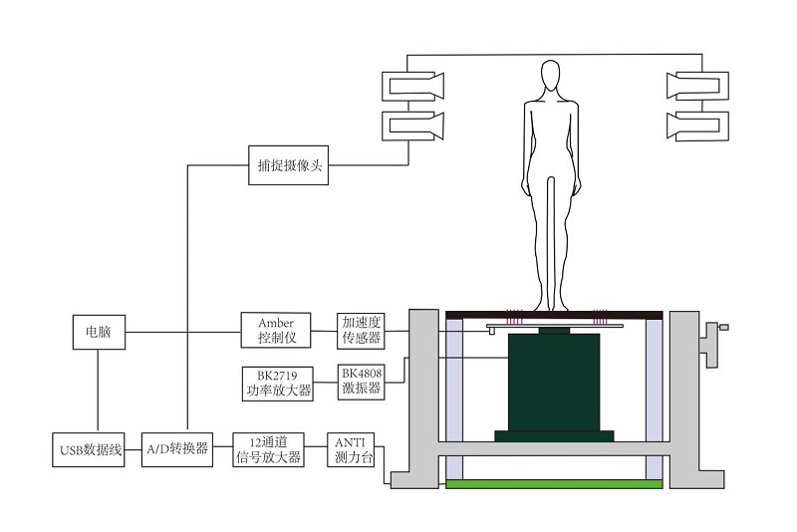Click the lower left camera icon
797x532 pixels.
click(412, 126)
